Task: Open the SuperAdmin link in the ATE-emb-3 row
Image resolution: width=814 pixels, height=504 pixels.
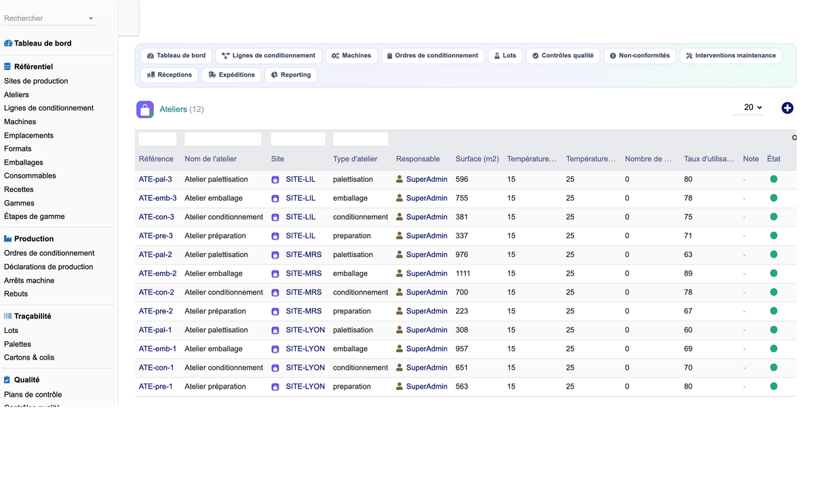Action: (x=427, y=198)
